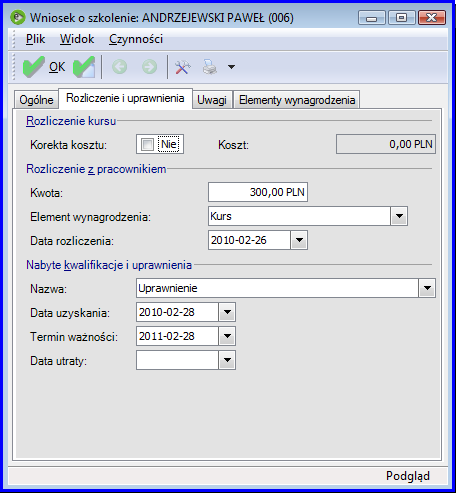Switch to the Ogólne tab
The image size is (456, 493).
[36, 100]
